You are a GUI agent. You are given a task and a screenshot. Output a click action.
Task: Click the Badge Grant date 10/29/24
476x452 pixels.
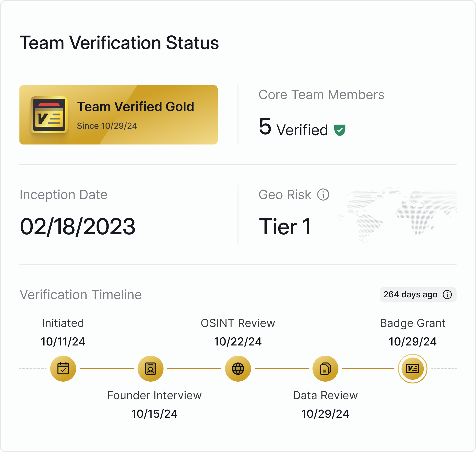point(413,341)
